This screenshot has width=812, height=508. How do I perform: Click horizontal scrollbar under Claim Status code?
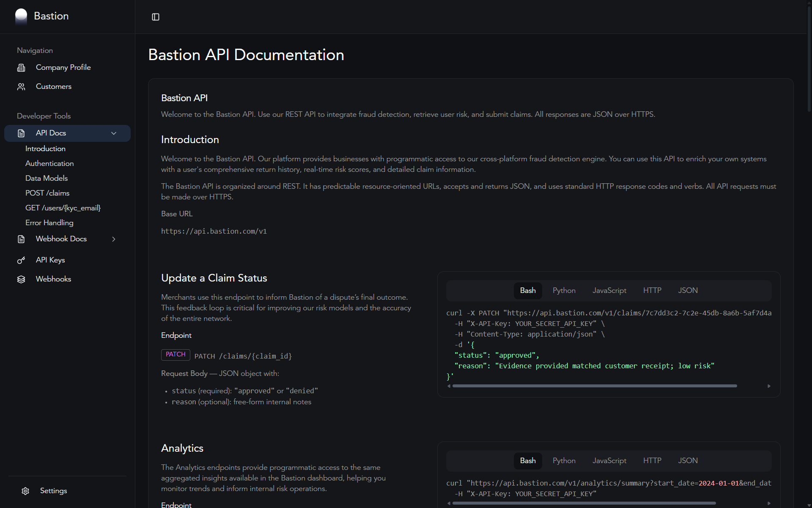pyautogui.click(x=594, y=386)
